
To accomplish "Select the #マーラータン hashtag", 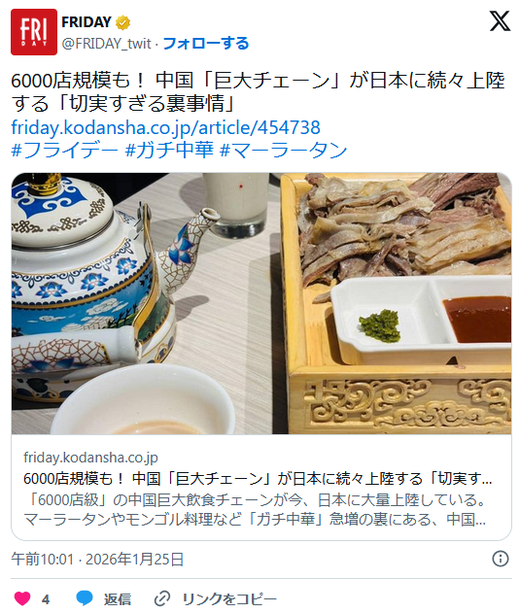I will [284, 151].
